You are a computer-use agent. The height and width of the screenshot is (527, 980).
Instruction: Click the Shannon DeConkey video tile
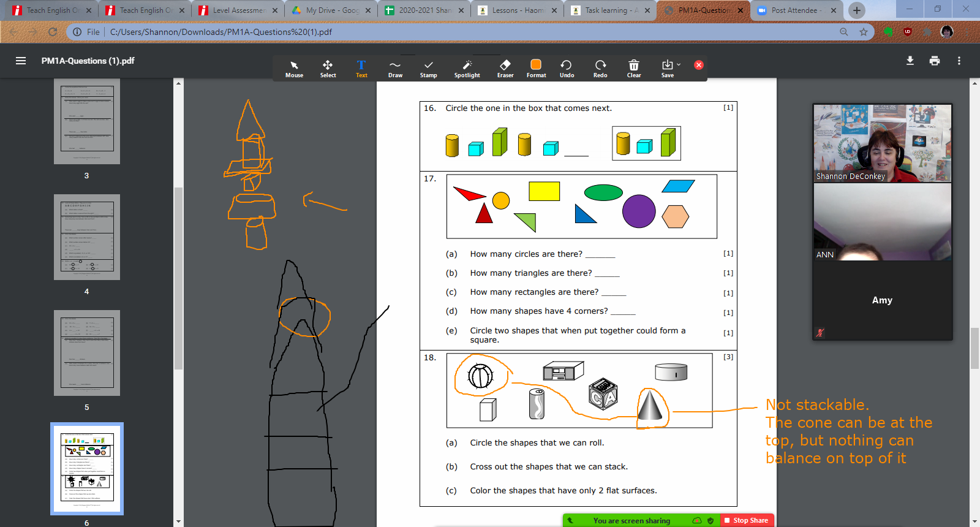click(x=883, y=143)
